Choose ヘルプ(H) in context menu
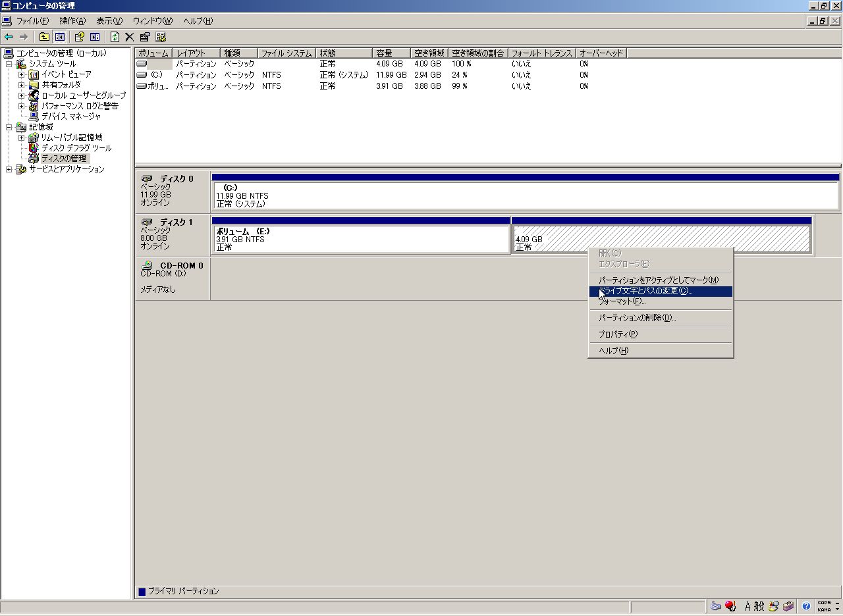Image resolution: width=843 pixels, height=616 pixels. [x=661, y=351]
